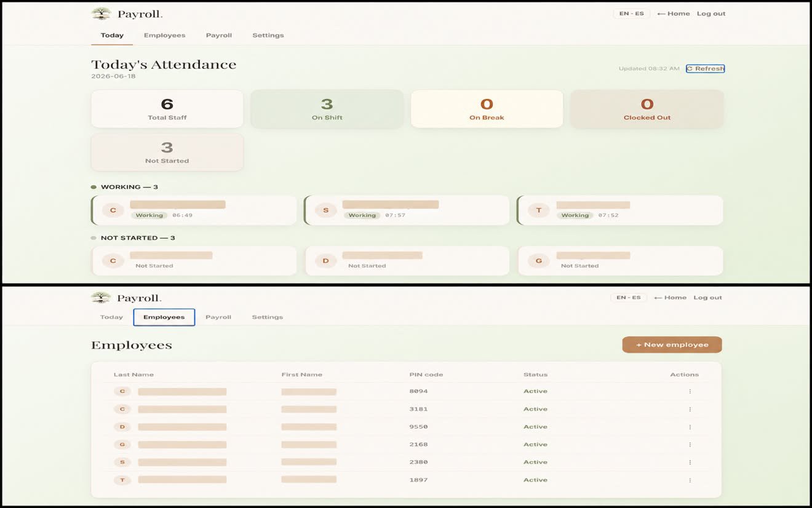Switch to Today tab from the Employees page
Image resolution: width=812 pixels, height=508 pixels.
(x=111, y=317)
